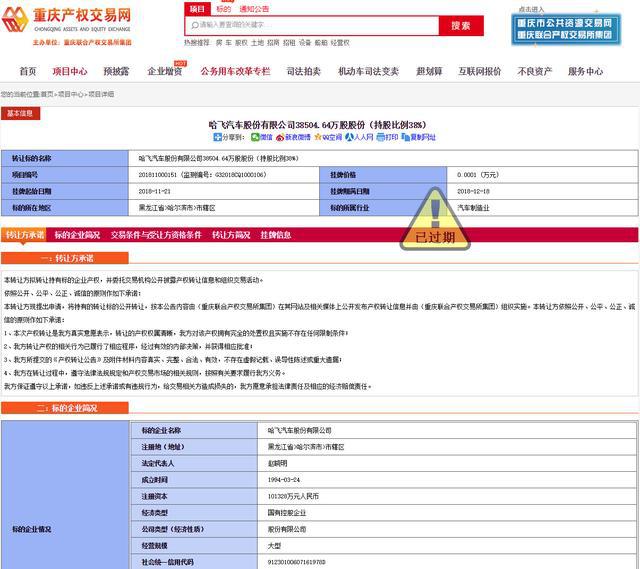Select the 项目 search tab
640x569 pixels.
(x=197, y=9)
